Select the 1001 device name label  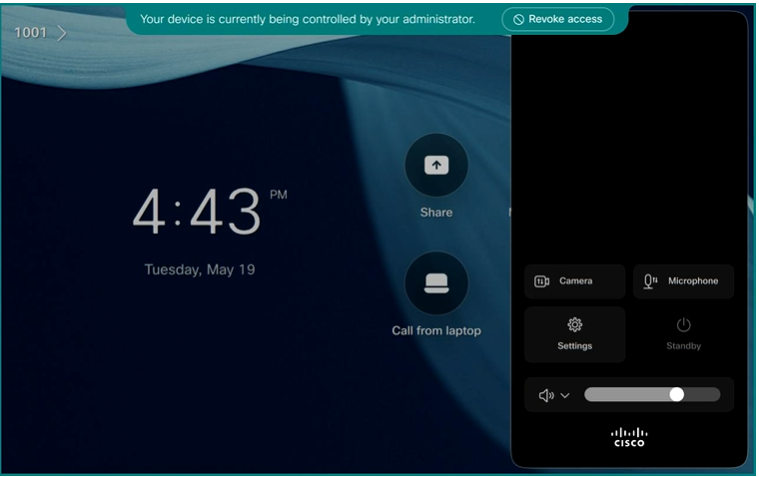pos(30,32)
